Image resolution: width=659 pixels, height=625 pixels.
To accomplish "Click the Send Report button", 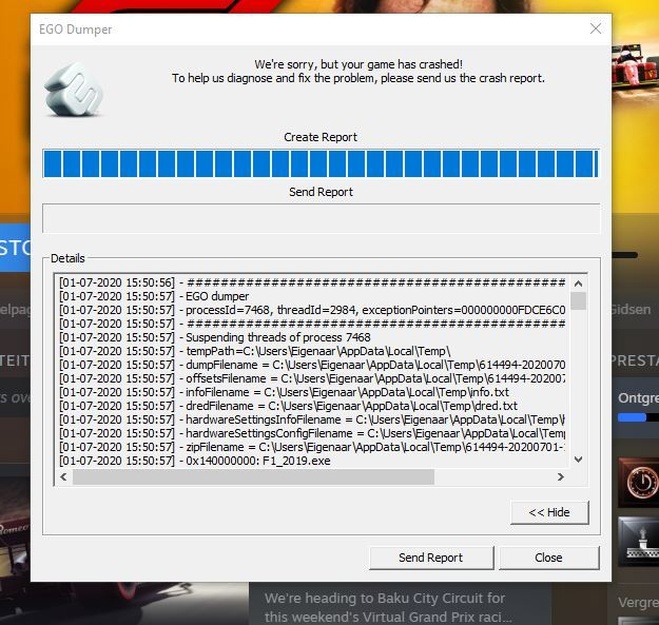I will 431,557.
